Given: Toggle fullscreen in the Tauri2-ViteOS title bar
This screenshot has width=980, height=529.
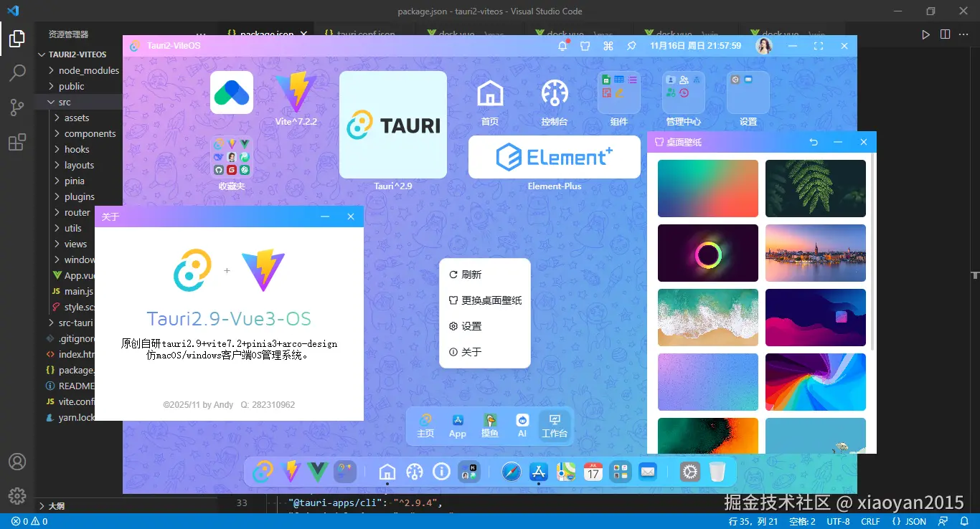Looking at the screenshot, I should tap(818, 45).
